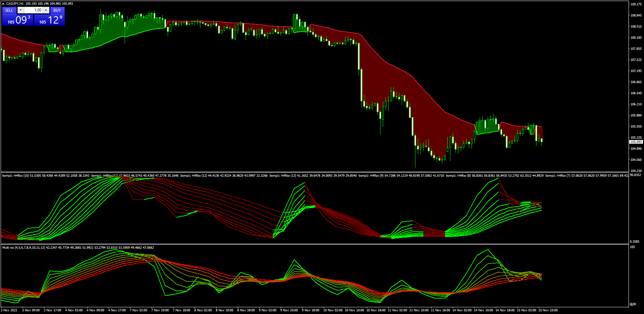Image resolution: width=644 pixels, height=314 pixels.
Task: Click the 106.540 price scale label
Action: [x=636, y=93]
